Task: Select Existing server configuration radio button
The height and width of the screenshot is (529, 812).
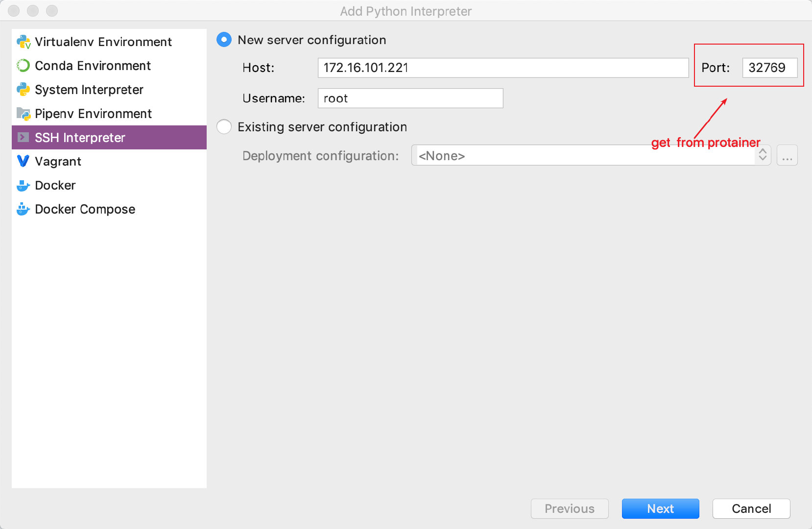Action: [x=224, y=127]
